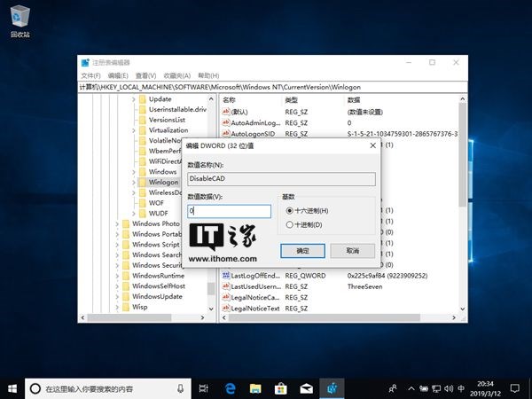Cancel the dialog with 取消 button
Image resolution: width=532 pixels, height=399 pixels.
tap(353, 251)
